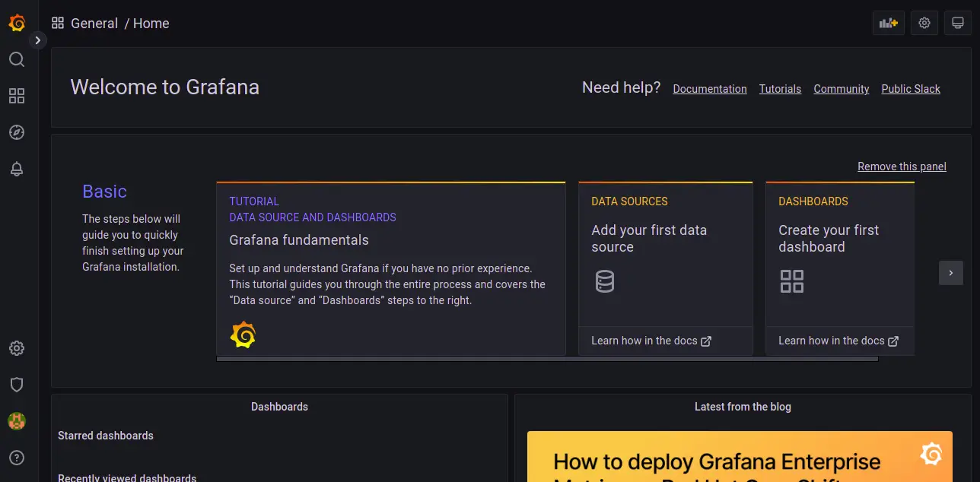Click the grid icon in Dashboards card

click(x=792, y=281)
